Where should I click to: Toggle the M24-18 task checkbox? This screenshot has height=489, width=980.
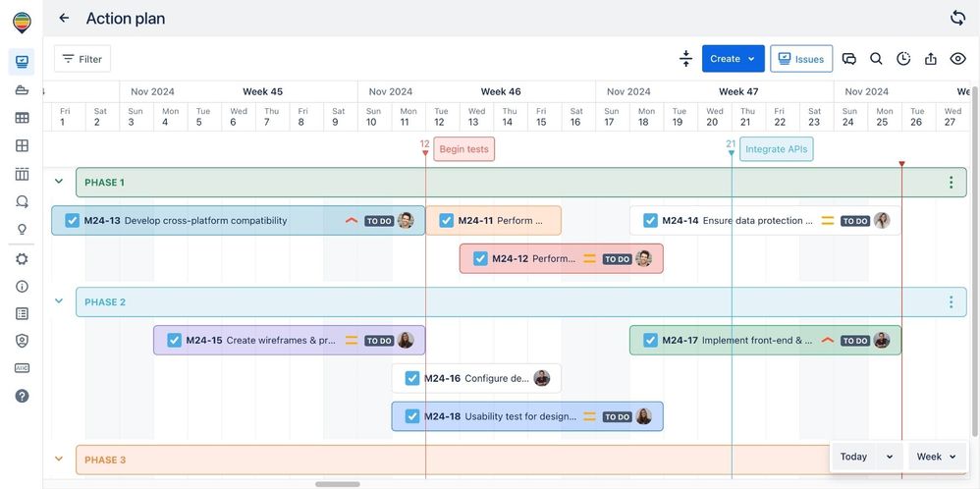pyautogui.click(x=411, y=416)
